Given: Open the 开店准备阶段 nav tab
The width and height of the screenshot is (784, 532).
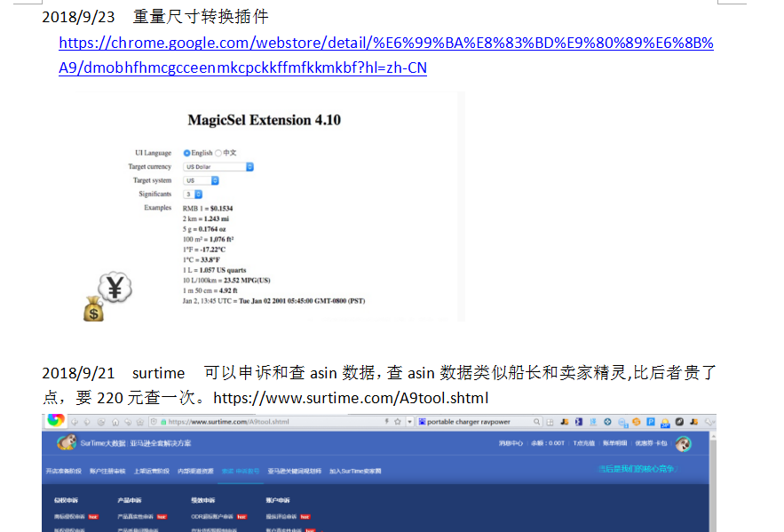Looking at the screenshot, I should click(64, 471).
